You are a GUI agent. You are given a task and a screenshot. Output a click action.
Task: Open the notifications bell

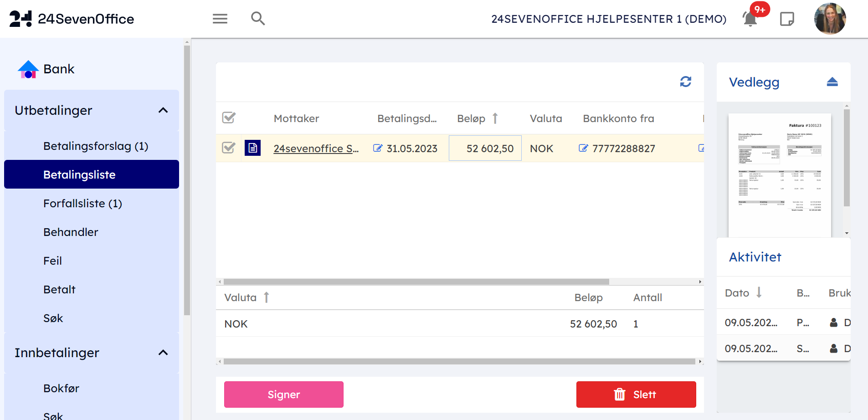750,19
